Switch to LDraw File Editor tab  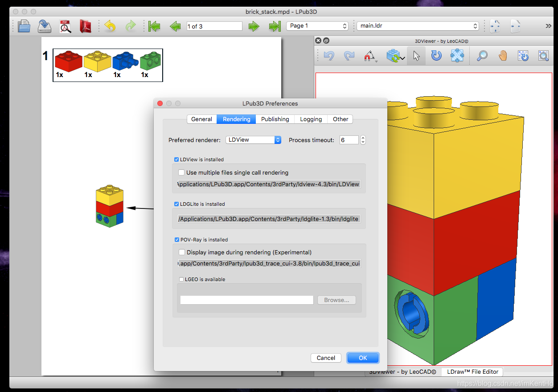[472, 372]
